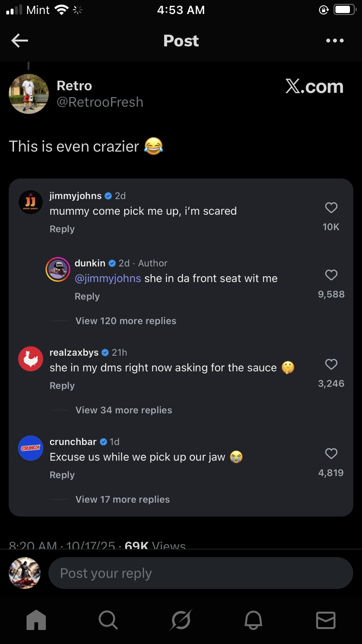Open the three-dot more options menu
The image size is (362, 644).
(334, 41)
